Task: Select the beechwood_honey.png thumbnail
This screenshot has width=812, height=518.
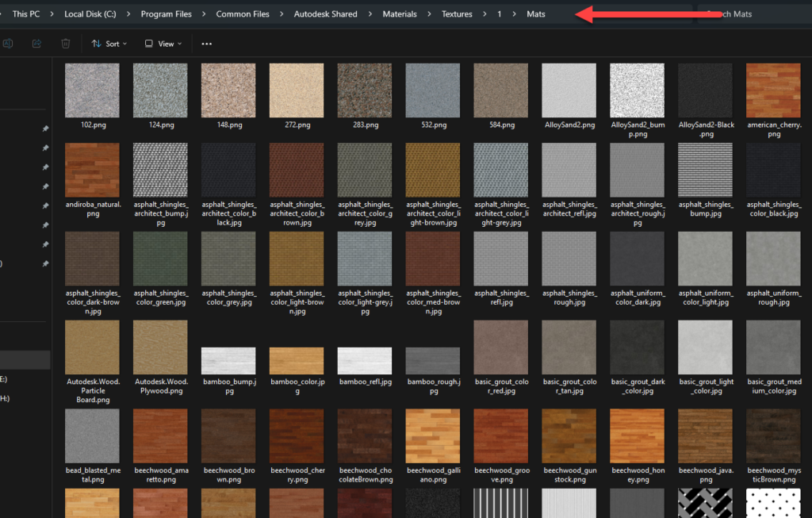Action: [637, 436]
